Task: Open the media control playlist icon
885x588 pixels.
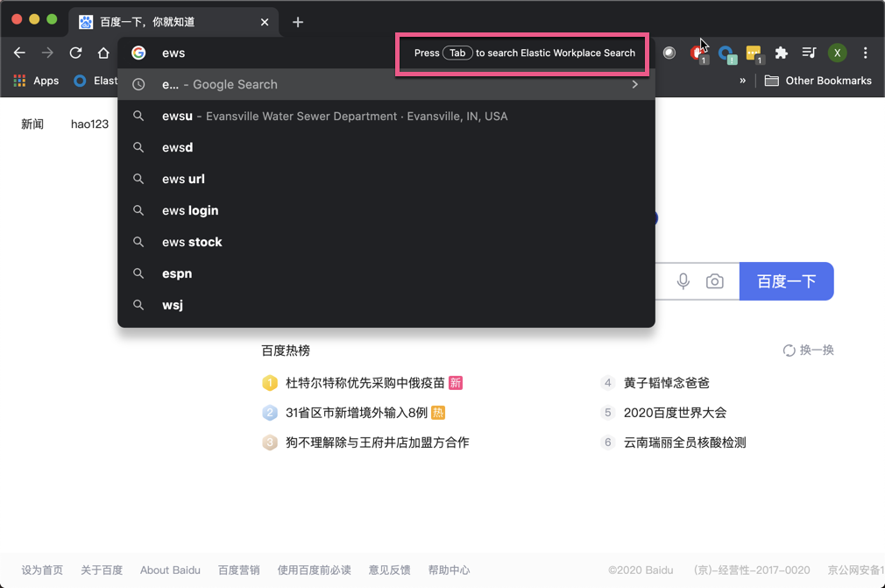Action: click(809, 53)
